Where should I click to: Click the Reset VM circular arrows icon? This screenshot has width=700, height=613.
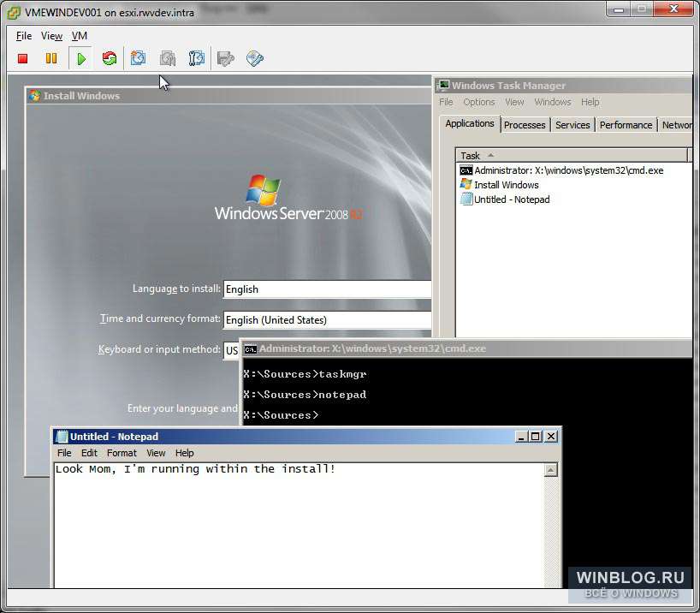pyautogui.click(x=110, y=58)
